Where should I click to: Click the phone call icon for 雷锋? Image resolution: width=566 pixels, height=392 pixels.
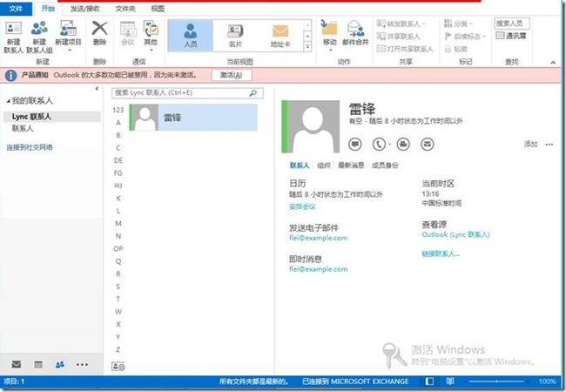pos(378,143)
